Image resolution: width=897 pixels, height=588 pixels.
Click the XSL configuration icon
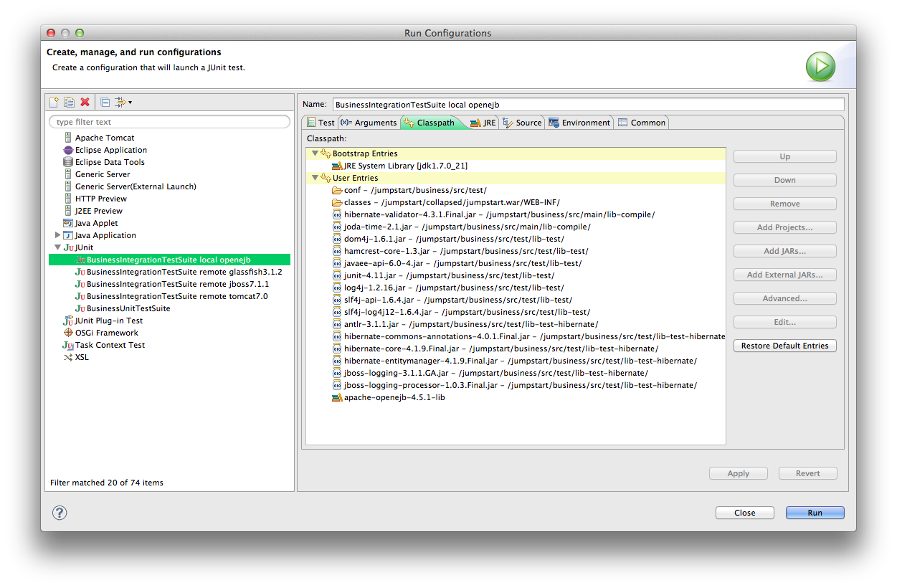[x=68, y=357]
